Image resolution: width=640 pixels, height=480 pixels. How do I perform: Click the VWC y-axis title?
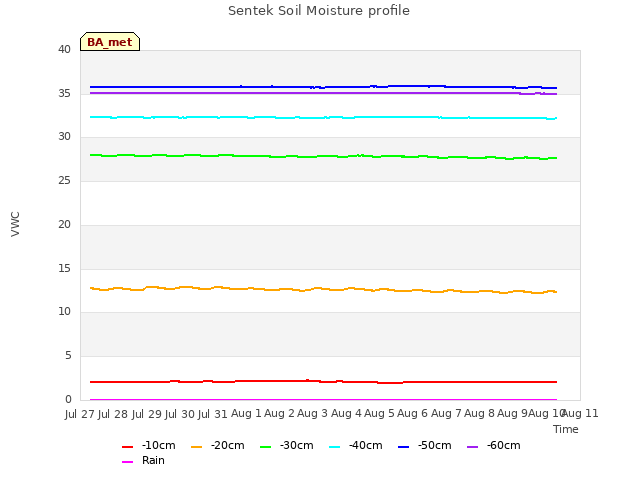pos(15,224)
